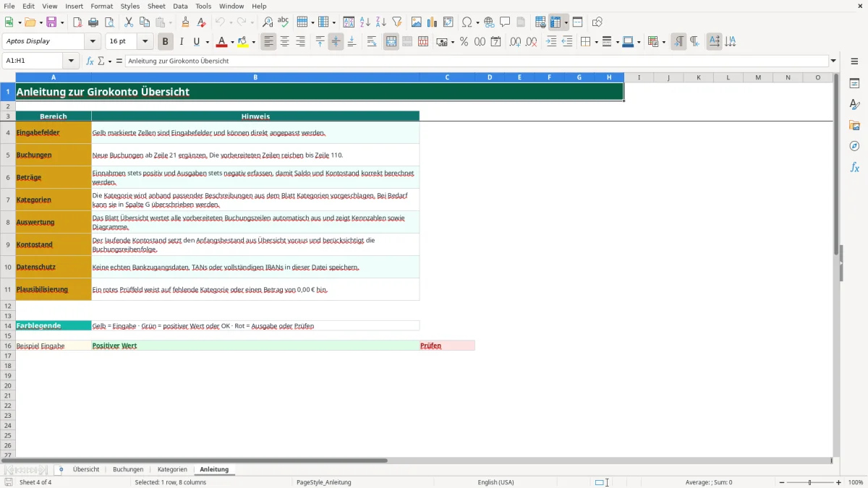The width and height of the screenshot is (868, 488).
Task: Increase the indent
Action: (x=551, y=42)
